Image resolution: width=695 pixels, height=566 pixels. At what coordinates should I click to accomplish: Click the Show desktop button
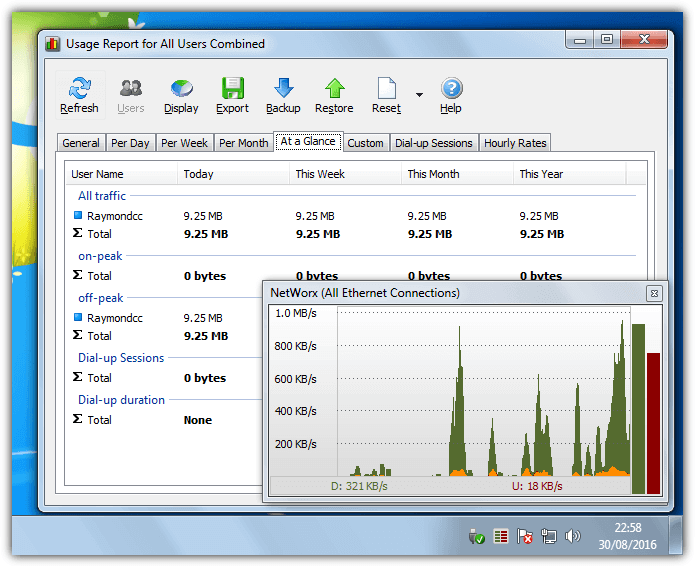point(676,536)
